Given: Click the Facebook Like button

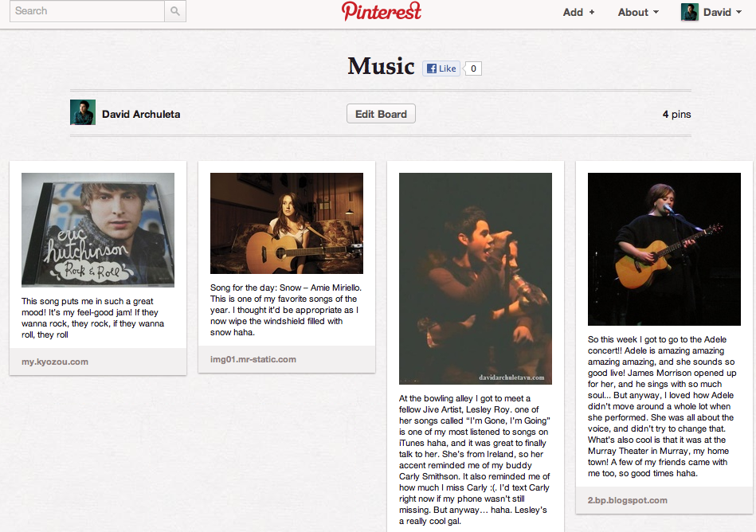Looking at the screenshot, I should [x=441, y=68].
